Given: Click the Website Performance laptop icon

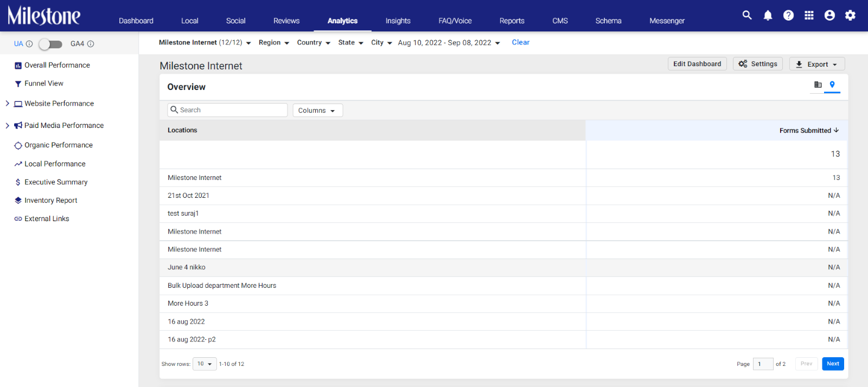Looking at the screenshot, I should coord(18,104).
